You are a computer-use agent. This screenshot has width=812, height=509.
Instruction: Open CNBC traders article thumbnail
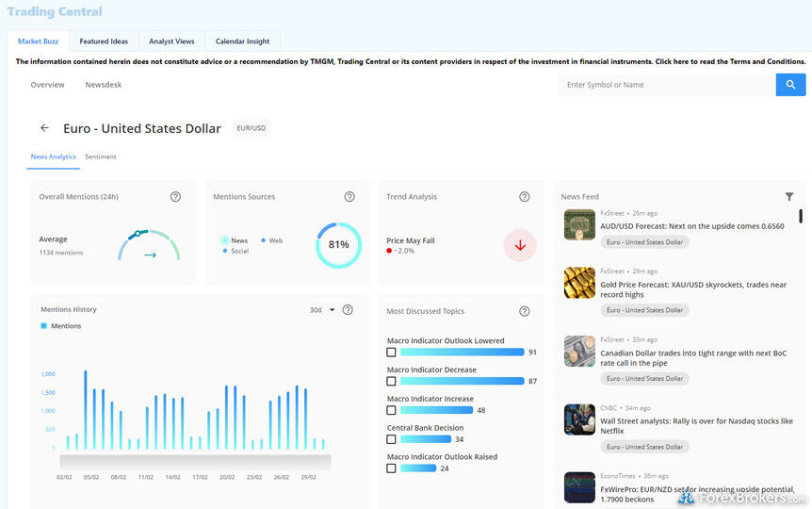click(x=579, y=419)
